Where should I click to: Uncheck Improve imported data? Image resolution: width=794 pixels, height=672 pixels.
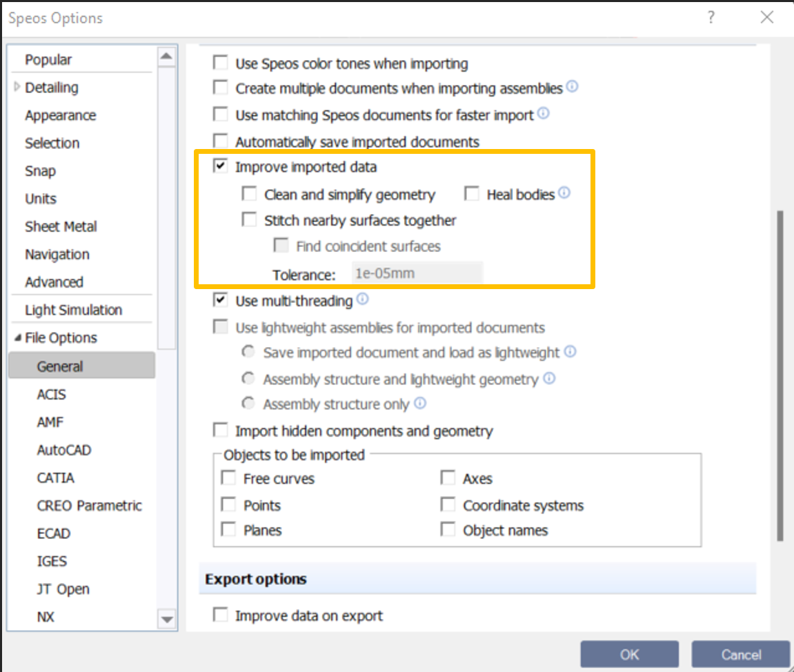pos(220,166)
